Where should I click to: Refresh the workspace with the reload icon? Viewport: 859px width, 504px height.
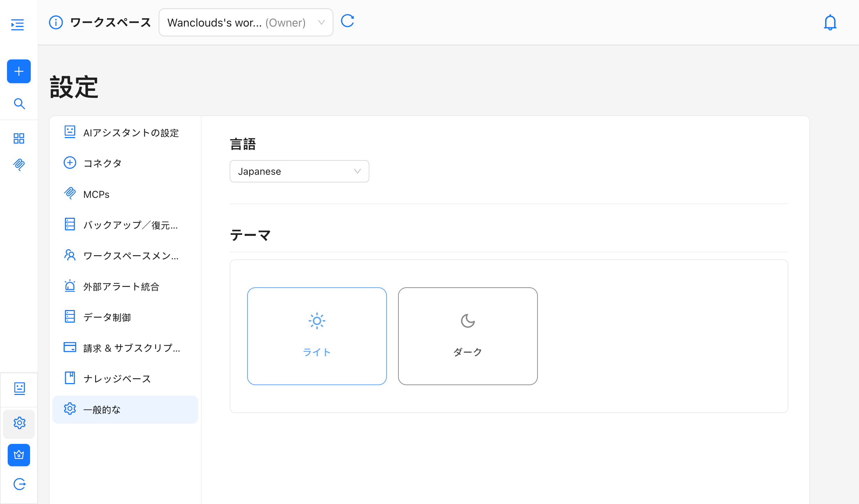coord(347,21)
